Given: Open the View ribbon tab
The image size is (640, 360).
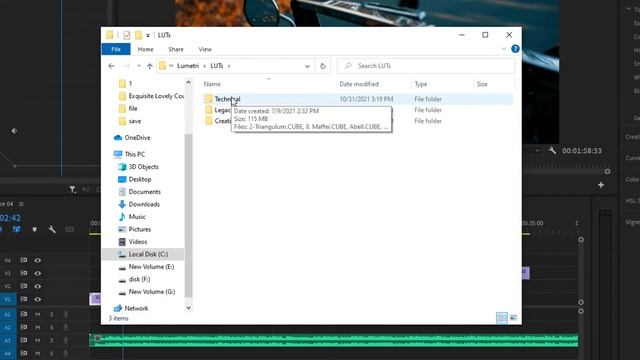Looking at the screenshot, I should click(x=205, y=49).
